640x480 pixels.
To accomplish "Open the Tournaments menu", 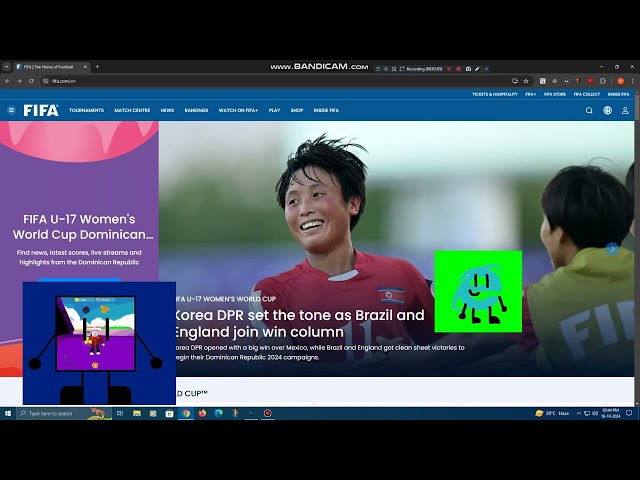I will pos(86,110).
